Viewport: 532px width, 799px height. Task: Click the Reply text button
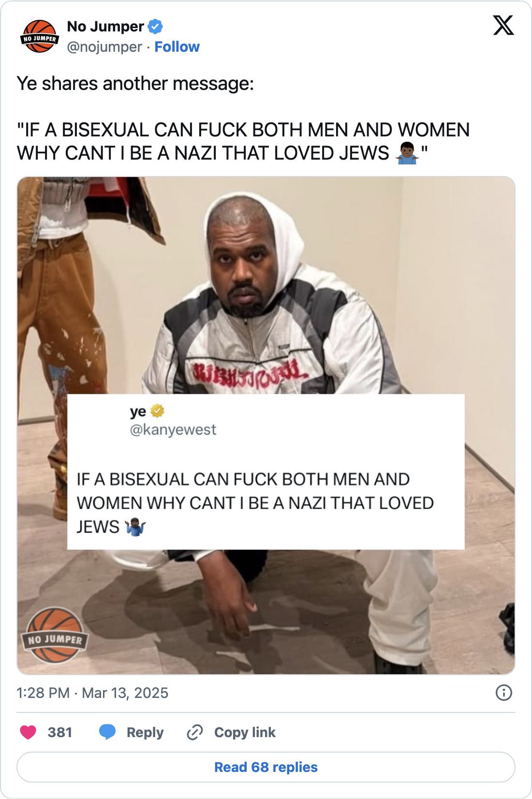[145, 732]
